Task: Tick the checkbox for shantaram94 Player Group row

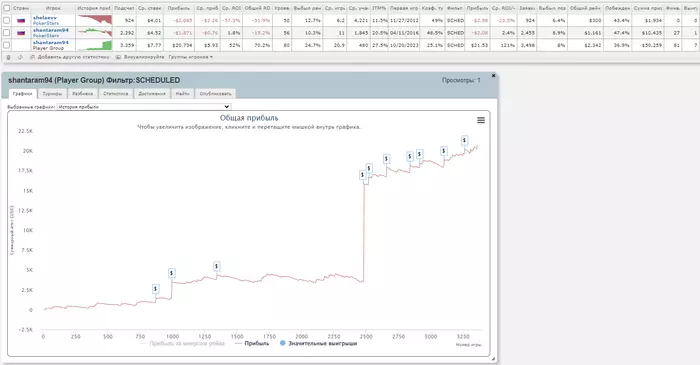Action: 7,45
